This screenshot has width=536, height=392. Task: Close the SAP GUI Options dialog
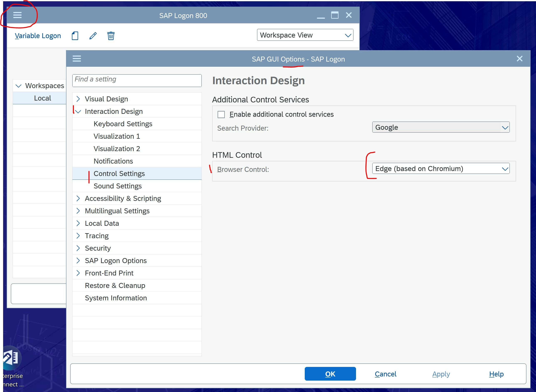(x=519, y=59)
